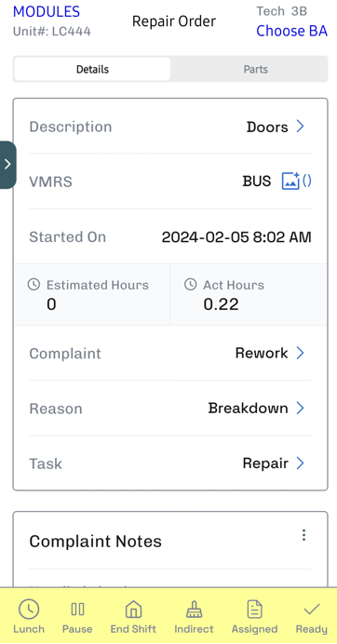Tap the Choose BA link

pos(291,31)
